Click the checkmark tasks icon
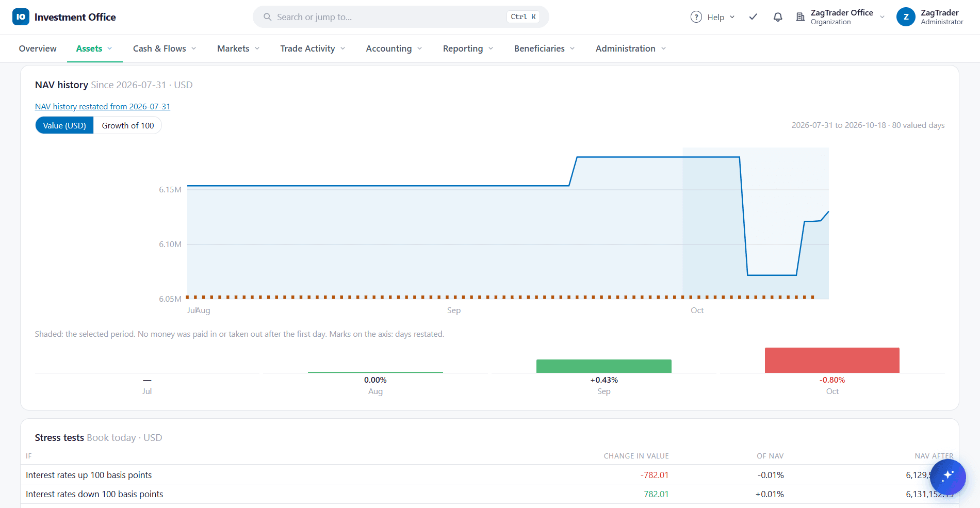The width and height of the screenshot is (980, 508). pyautogui.click(x=753, y=17)
